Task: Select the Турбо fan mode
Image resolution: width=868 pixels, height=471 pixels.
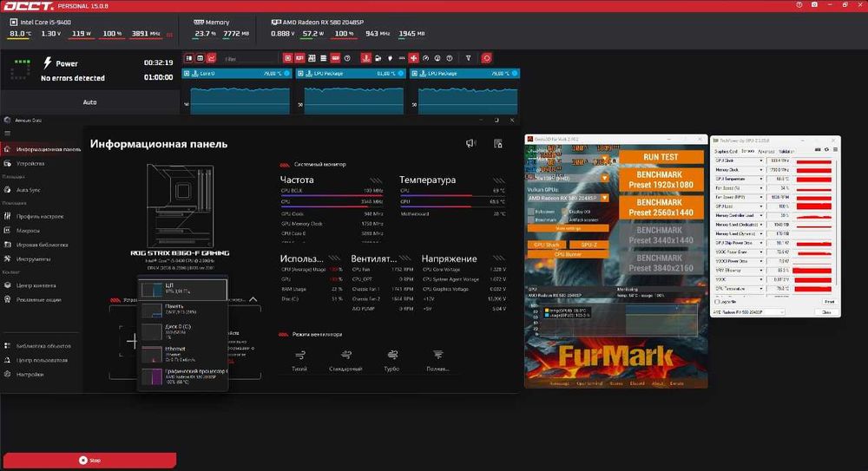Action: (x=391, y=360)
